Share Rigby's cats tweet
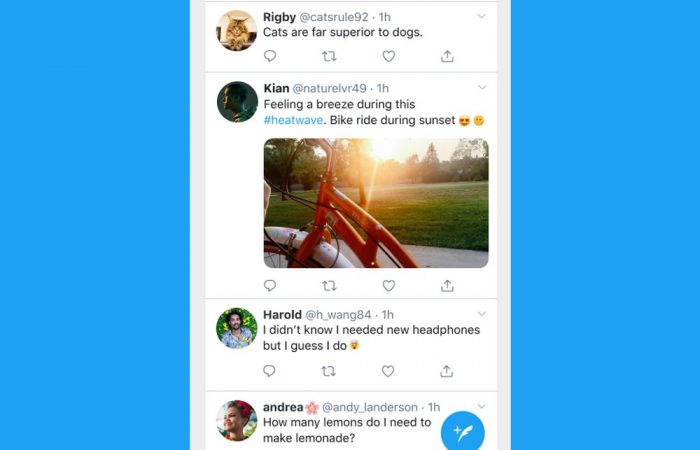Viewport: 700px width, 450px height. coord(447,57)
